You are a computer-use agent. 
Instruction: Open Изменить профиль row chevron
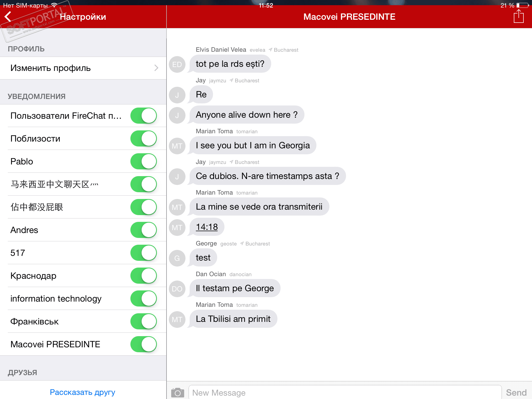tap(156, 68)
